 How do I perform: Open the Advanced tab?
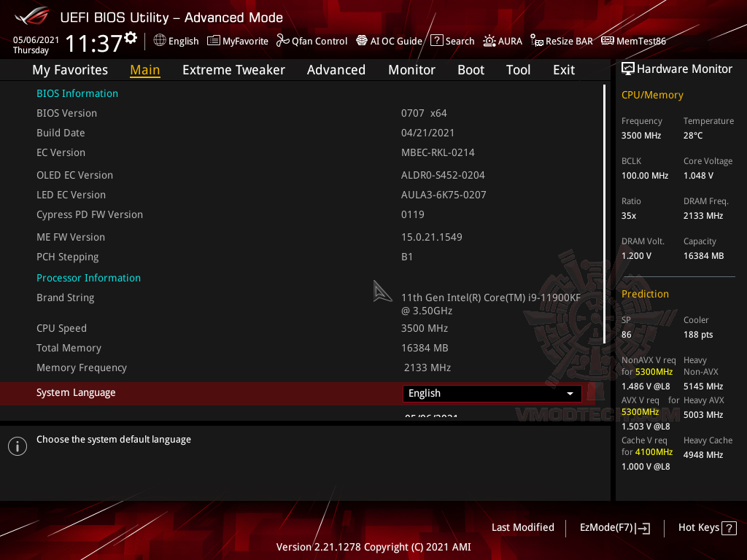pos(336,70)
